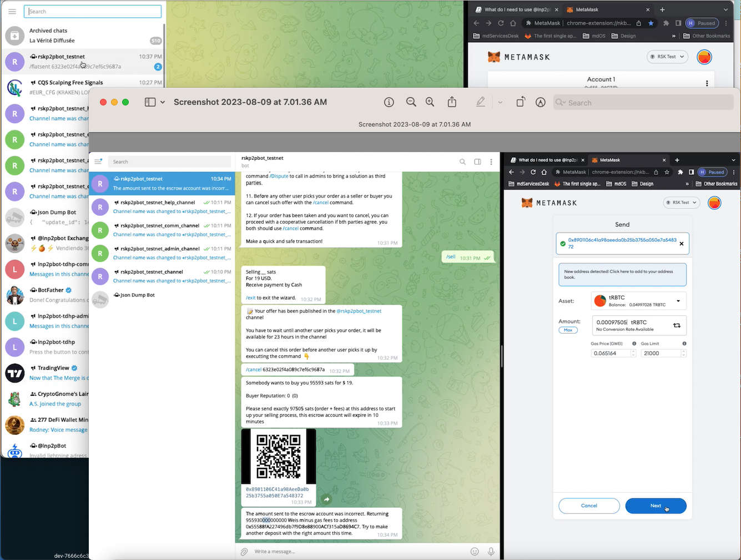Click the zoom out magnifier in Preview

pos(411,102)
